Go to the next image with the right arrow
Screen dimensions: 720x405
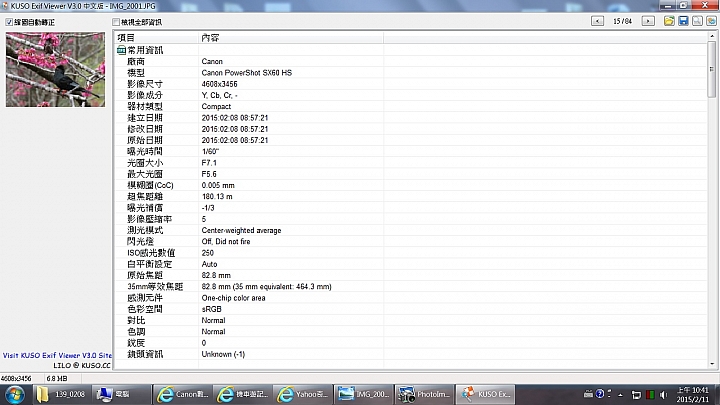(x=648, y=21)
